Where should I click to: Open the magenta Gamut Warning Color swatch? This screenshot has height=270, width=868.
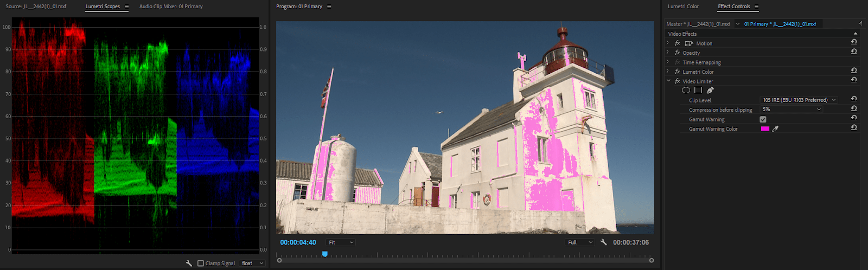765,129
